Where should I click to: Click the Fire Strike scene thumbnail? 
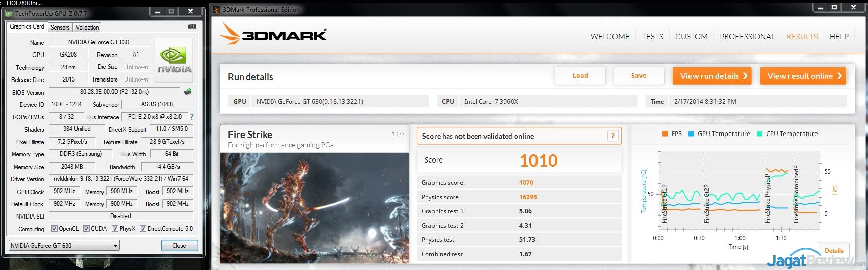tap(314, 208)
